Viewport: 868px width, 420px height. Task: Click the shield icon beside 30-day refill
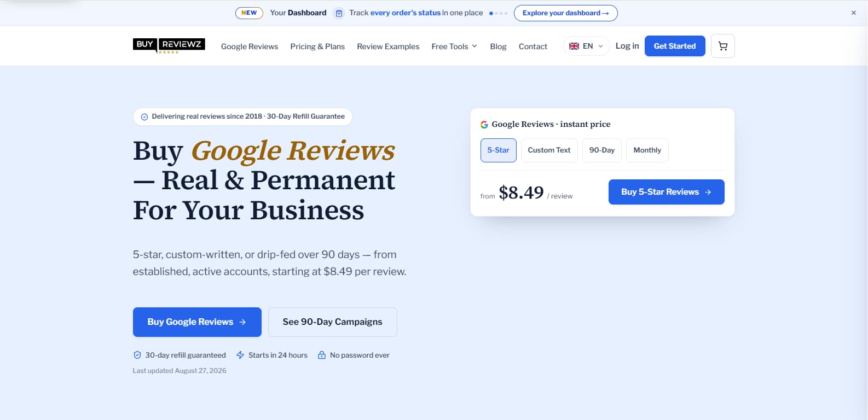[x=137, y=355]
